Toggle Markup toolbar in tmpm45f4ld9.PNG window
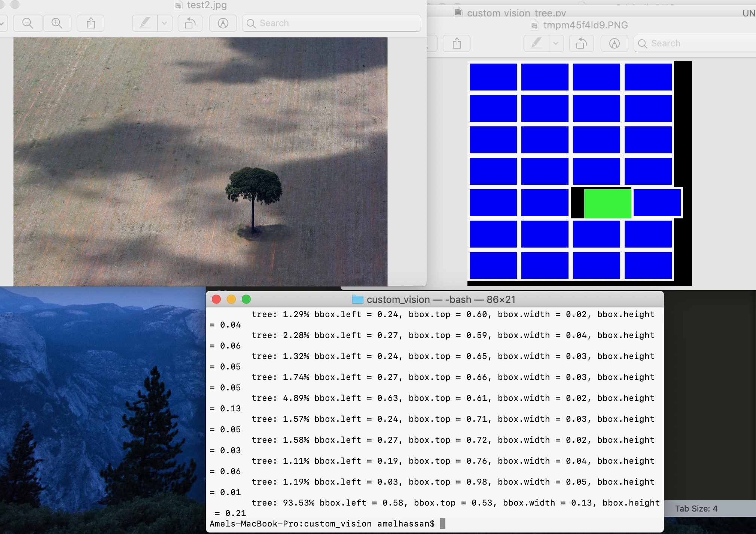Screen dimensions: 756x534 [x=614, y=43]
